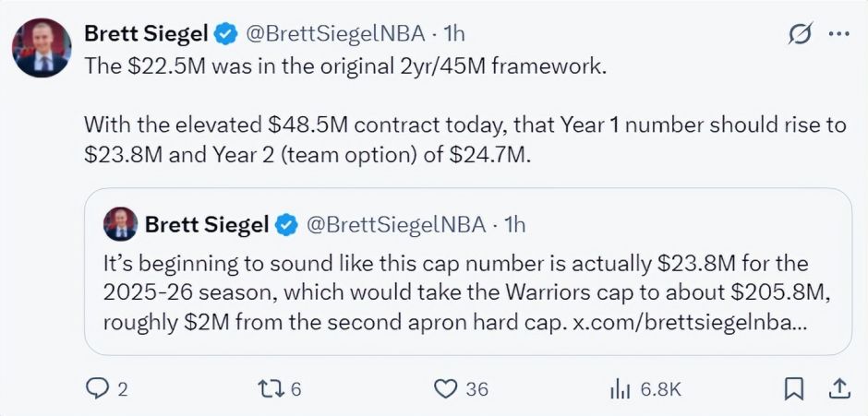Open the three-dot more options menu
Image resolution: width=868 pixels, height=416 pixels.
coord(838,34)
